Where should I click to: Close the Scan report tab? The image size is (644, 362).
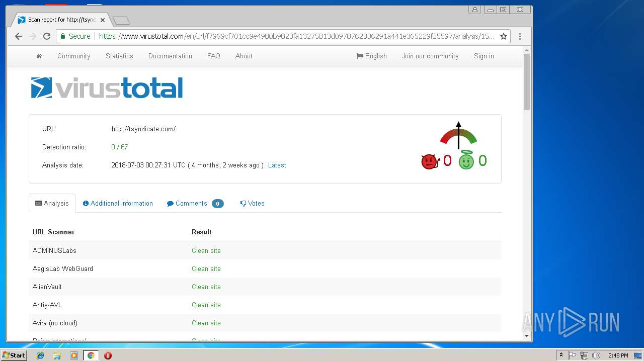[x=103, y=20]
